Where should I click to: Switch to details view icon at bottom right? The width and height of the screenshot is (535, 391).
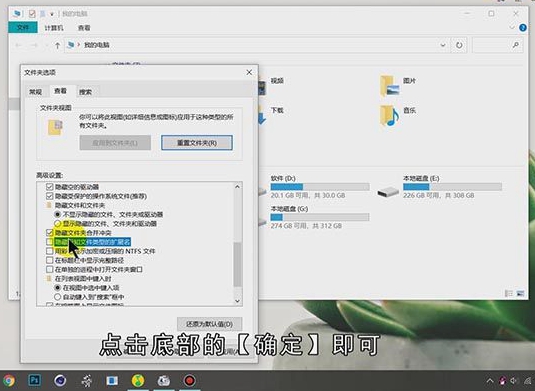pyautogui.click(x=509, y=293)
